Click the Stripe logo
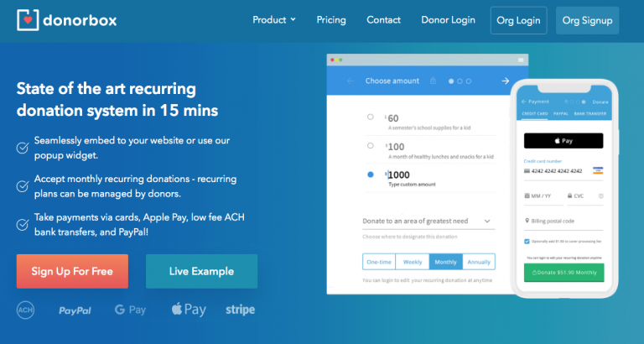The height and width of the screenshot is (344, 644). coord(240,310)
